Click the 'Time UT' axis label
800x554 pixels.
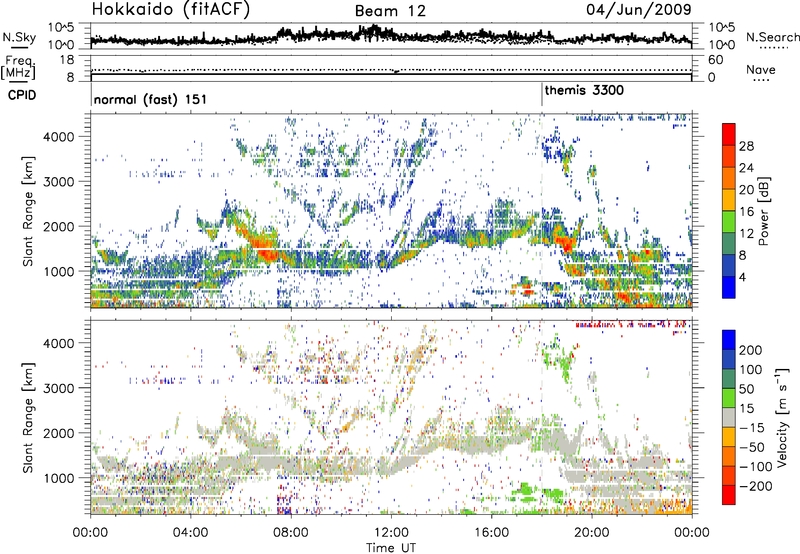tap(391, 547)
